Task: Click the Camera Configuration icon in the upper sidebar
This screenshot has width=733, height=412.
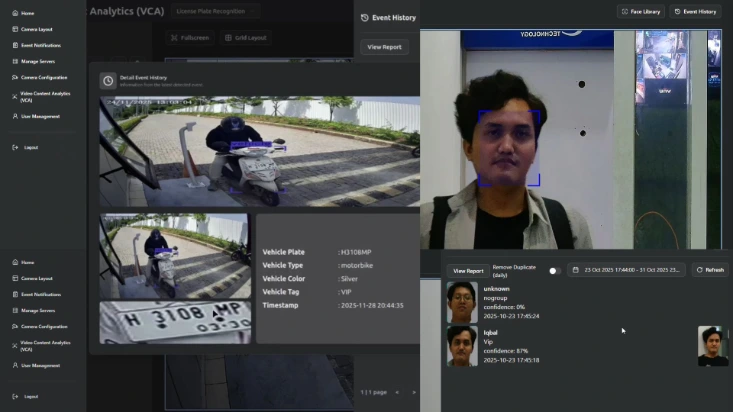Action: coord(14,77)
